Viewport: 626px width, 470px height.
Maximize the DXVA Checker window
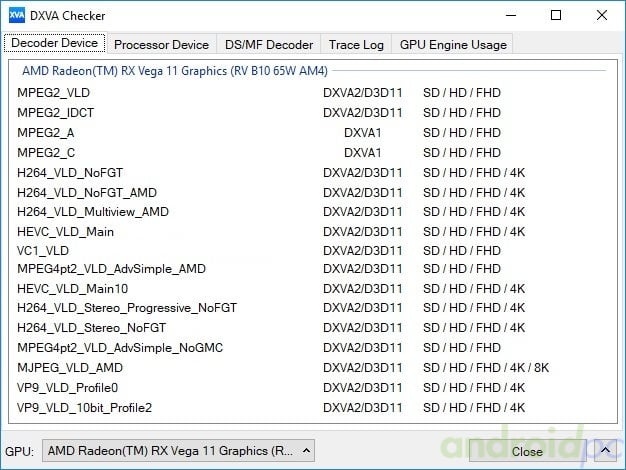click(x=556, y=16)
